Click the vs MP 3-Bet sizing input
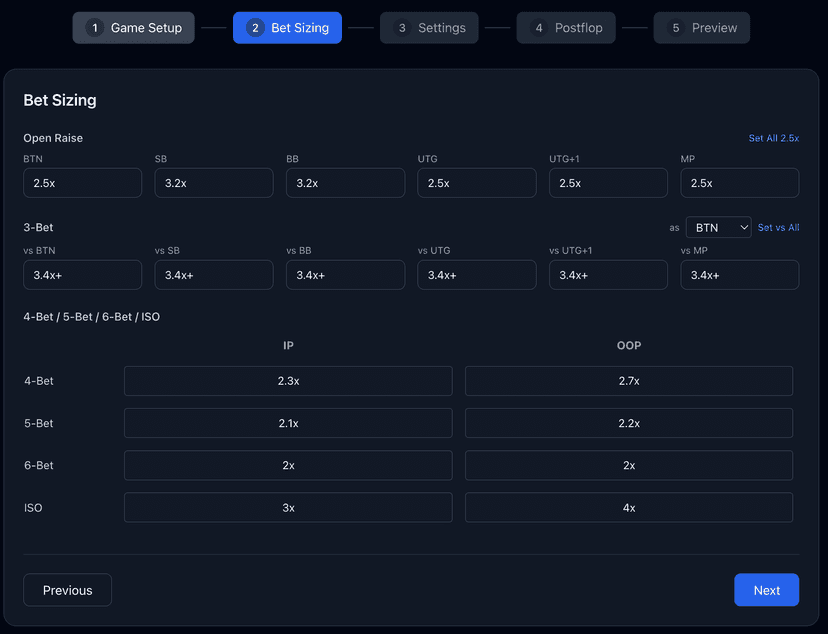Image resolution: width=828 pixels, height=634 pixels. point(739,274)
